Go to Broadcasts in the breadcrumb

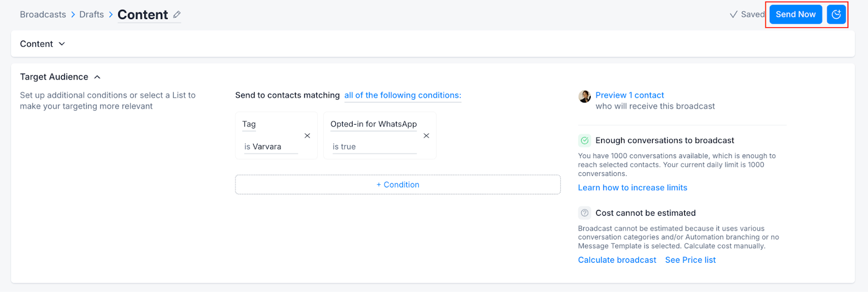coord(43,15)
